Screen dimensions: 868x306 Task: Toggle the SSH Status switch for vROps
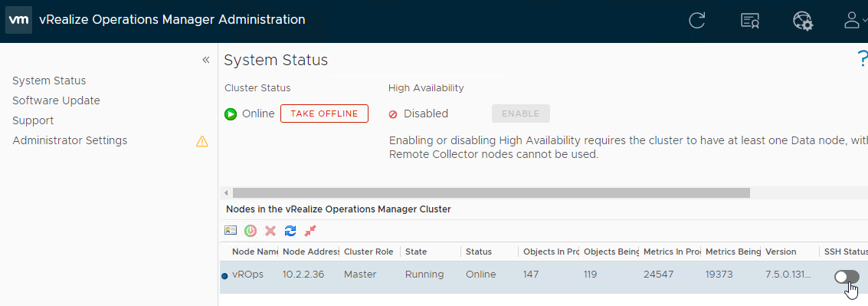(x=847, y=277)
